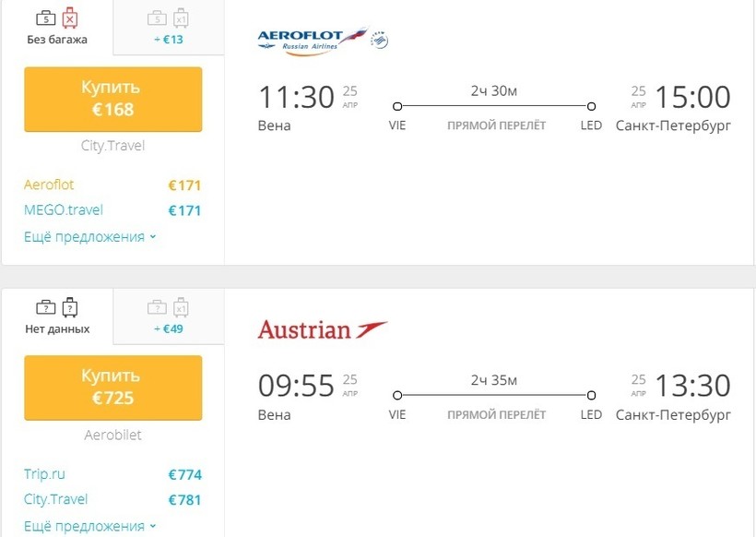This screenshot has height=537, width=756.
Task: Click the carry-on bag icon in 'Нет данных' tab
Action: click(45, 306)
